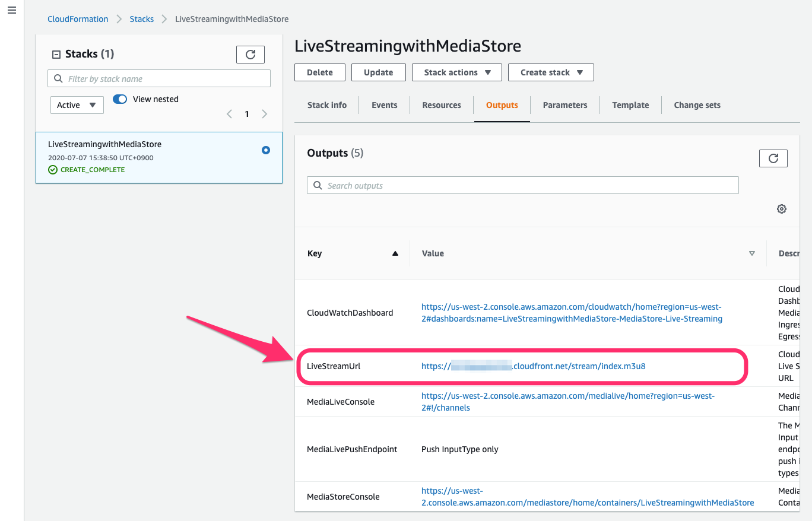Click the MediaLivePushEndpoint key cell
Viewport: 812px width, 521px height.
pyautogui.click(x=352, y=449)
